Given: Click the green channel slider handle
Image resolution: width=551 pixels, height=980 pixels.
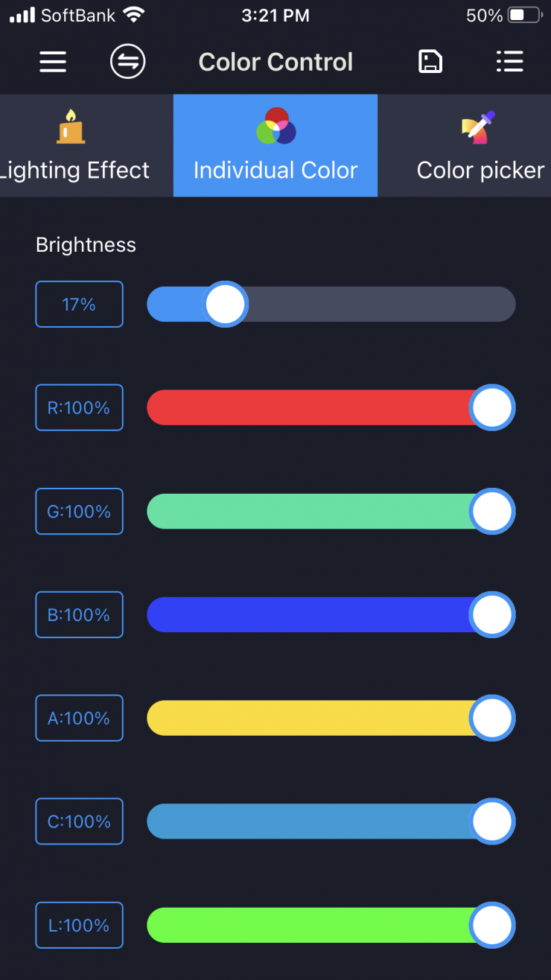Looking at the screenshot, I should (x=492, y=511).
